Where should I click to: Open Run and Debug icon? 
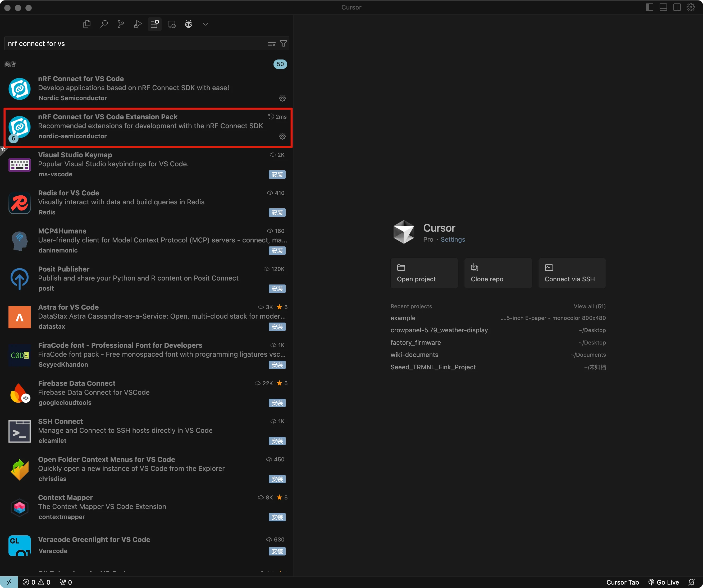pyautogui.click(x=138, y=24)
